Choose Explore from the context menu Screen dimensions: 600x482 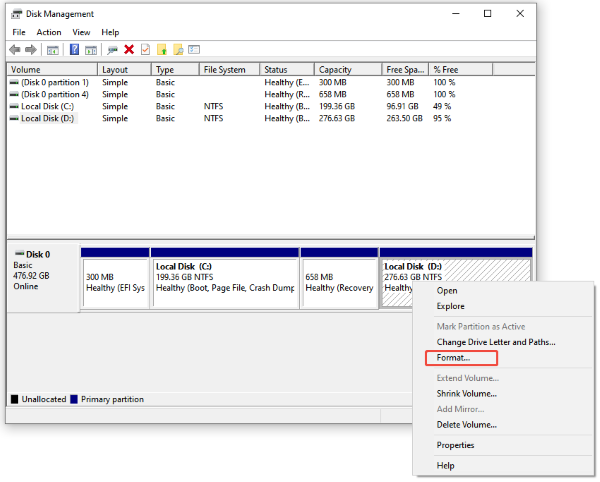click(450, 306)
